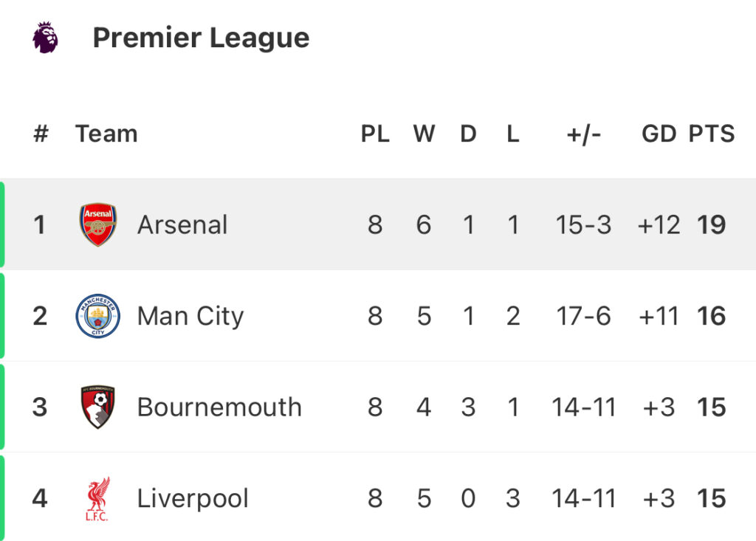Click the PL column header
Image resolution: width=756 pixels, height=541 pixels.
375,134
